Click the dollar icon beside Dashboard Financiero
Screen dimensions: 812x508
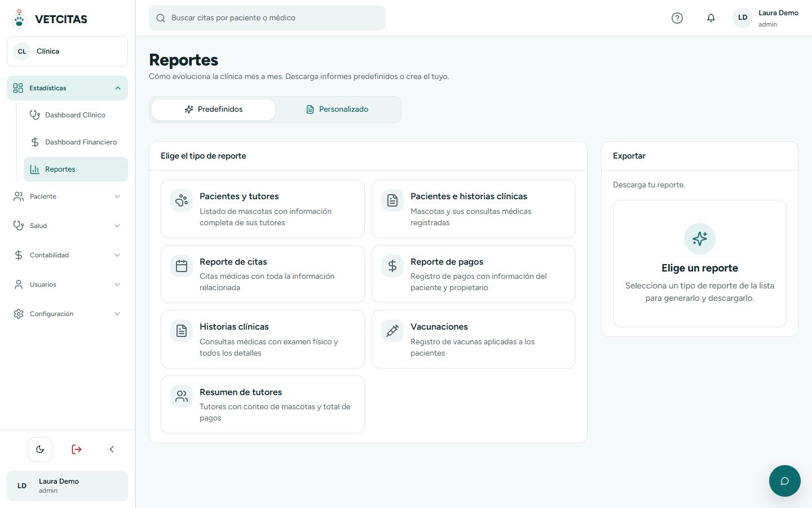tap(35, 142)
